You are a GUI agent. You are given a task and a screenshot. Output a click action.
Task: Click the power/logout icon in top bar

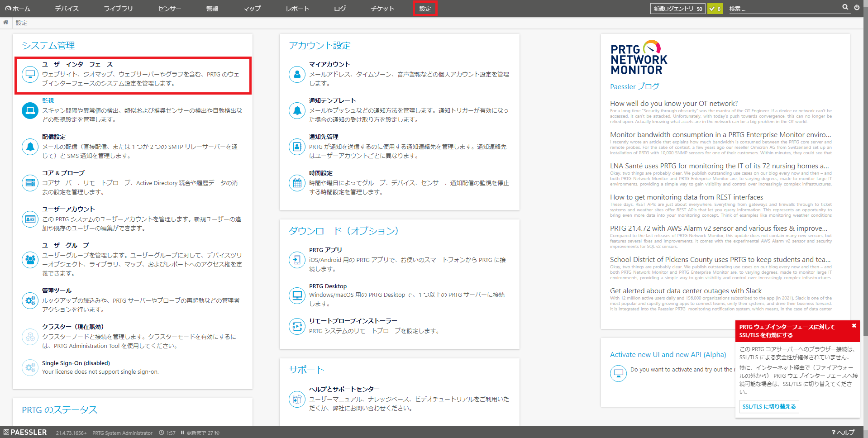[857, 7]
